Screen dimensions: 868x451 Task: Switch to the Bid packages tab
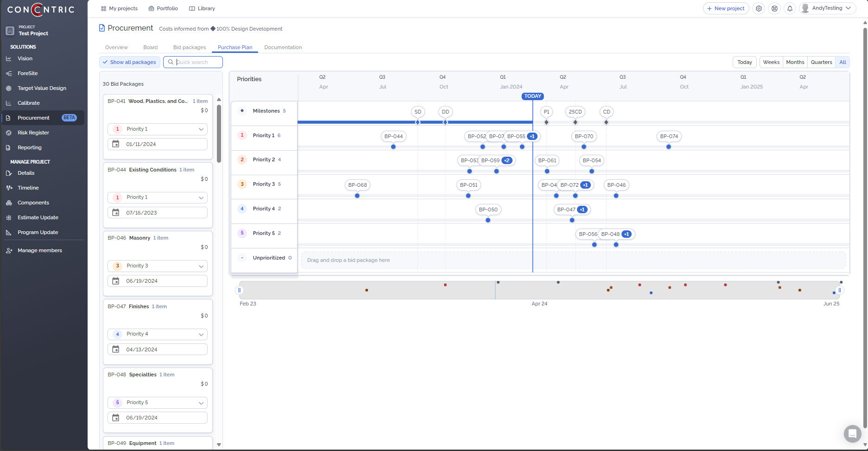[x=190, y=47]
